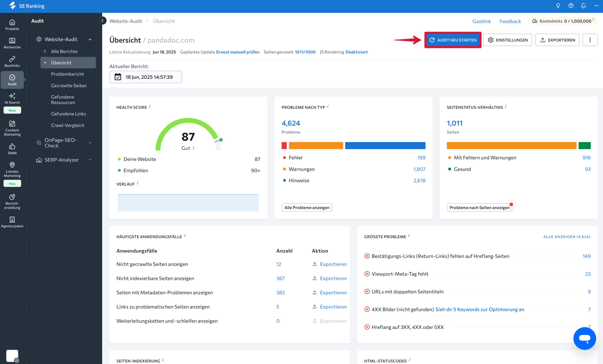
Task: Expand the OnPage-SEO-Check section
Action: pyautogui.click(x=90, y=143)
